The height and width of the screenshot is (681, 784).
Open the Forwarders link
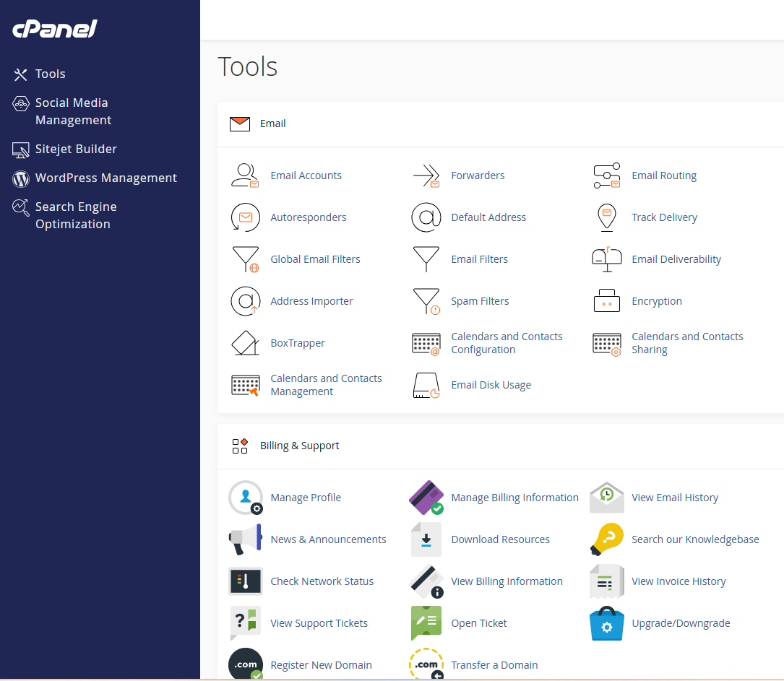coord(478,175)
